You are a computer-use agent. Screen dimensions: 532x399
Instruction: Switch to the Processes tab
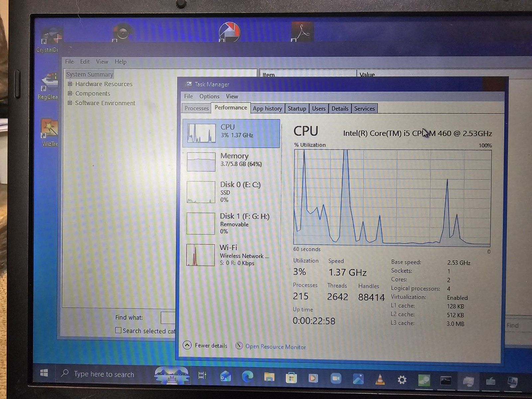pos(197,108)
